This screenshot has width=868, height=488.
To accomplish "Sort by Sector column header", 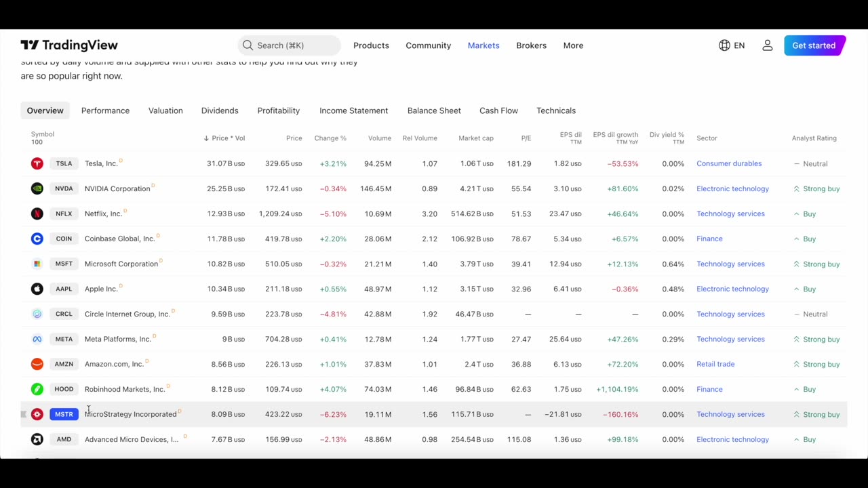I will pyautogui.click(x=707, y=138).
